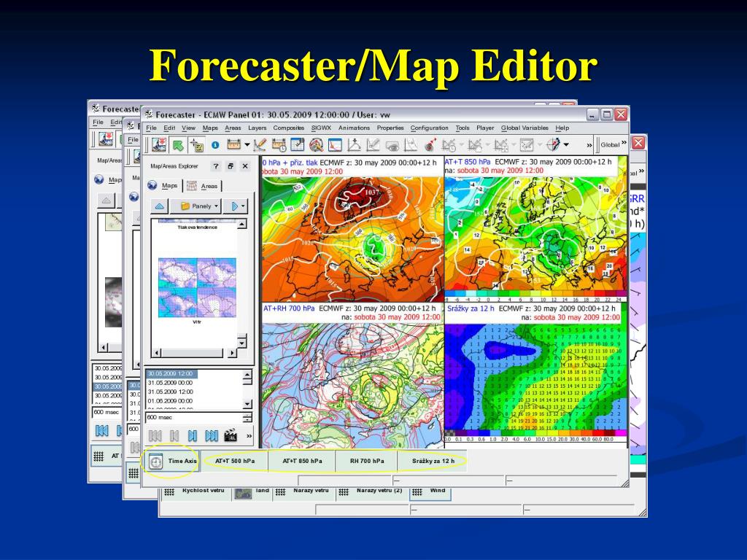Click the ruler with clock icon
Screen dimensions: 747x560
click(x=279, y=145)
